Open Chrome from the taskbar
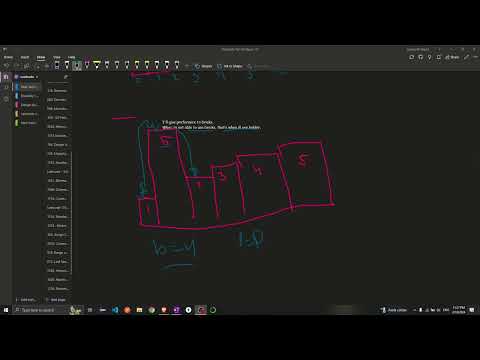The image size is (480, 360). [x=152, y=310]
